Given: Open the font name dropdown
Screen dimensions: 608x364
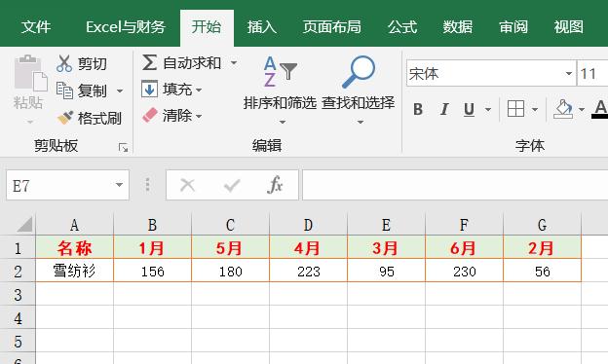Looking at the screenshot, I should pos(568,73).
